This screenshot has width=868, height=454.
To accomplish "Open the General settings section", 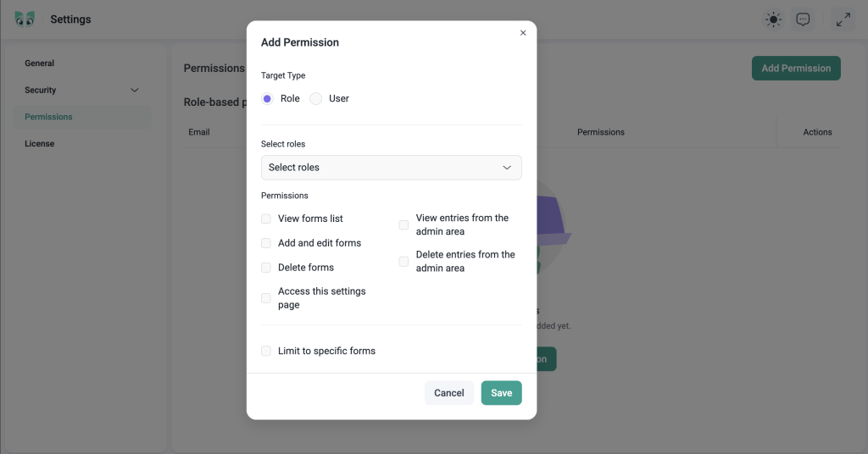I will pyautogui.click(x=39, y=63).
